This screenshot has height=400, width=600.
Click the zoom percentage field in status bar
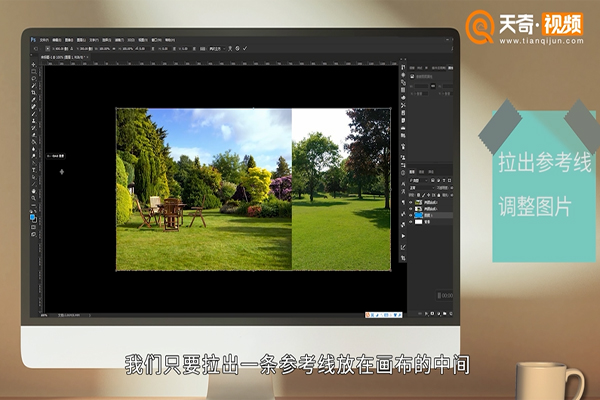tap(45, 314)
